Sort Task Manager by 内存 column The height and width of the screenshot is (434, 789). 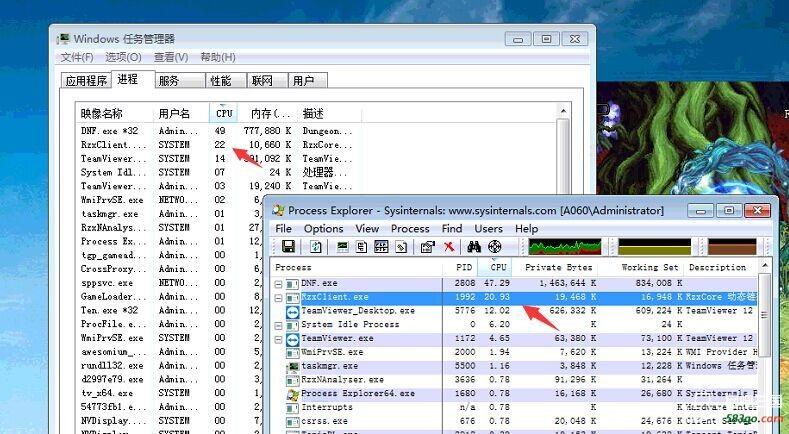click(x=267, y=113)
